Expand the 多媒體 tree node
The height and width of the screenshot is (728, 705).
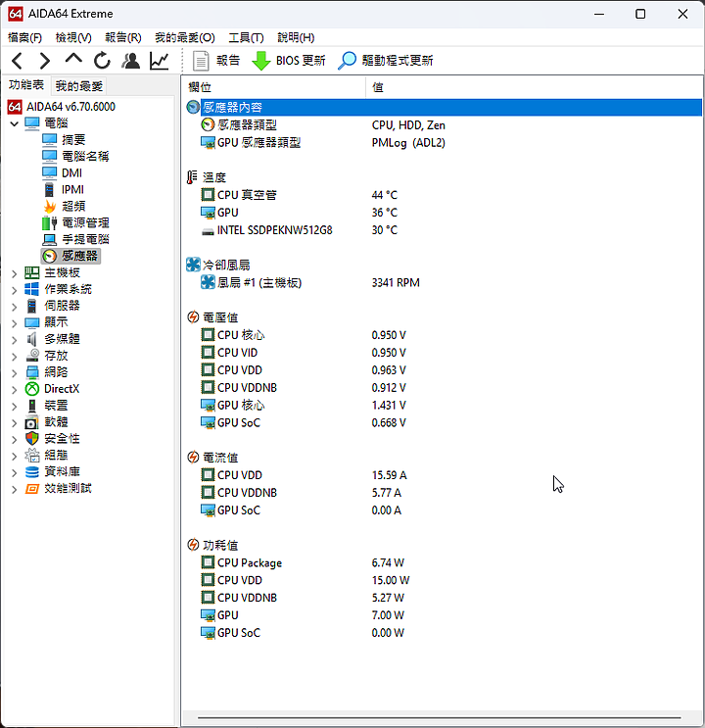[15, 340]
